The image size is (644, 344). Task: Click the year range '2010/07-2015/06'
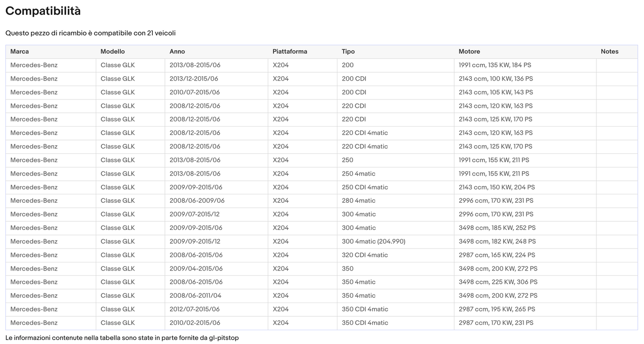click(x=195, y=92)
